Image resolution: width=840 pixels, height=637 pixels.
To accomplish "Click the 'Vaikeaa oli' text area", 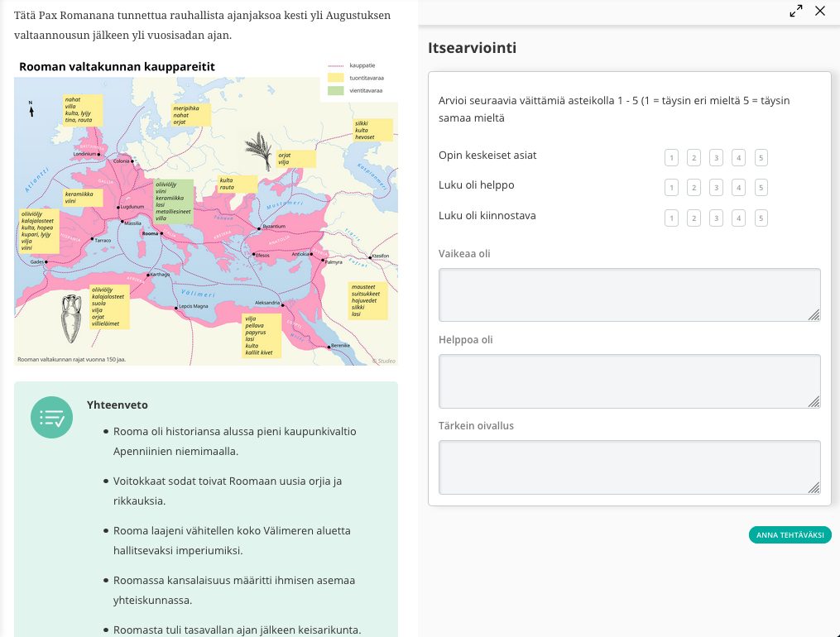I will (629, 295).
